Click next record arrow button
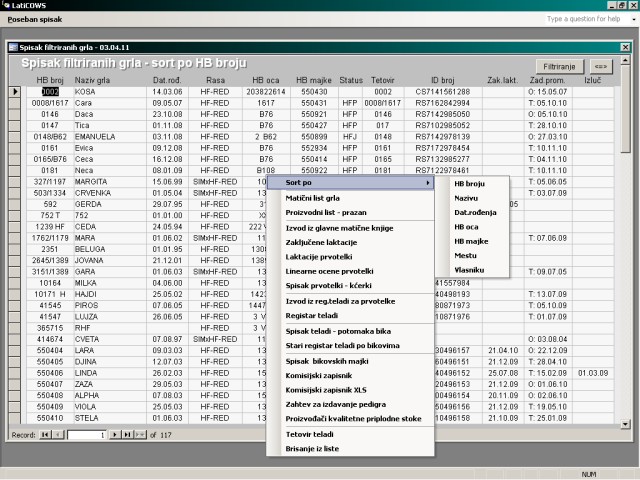The width and height of the screenshot is (640, 480). click(x=114, y=435)
